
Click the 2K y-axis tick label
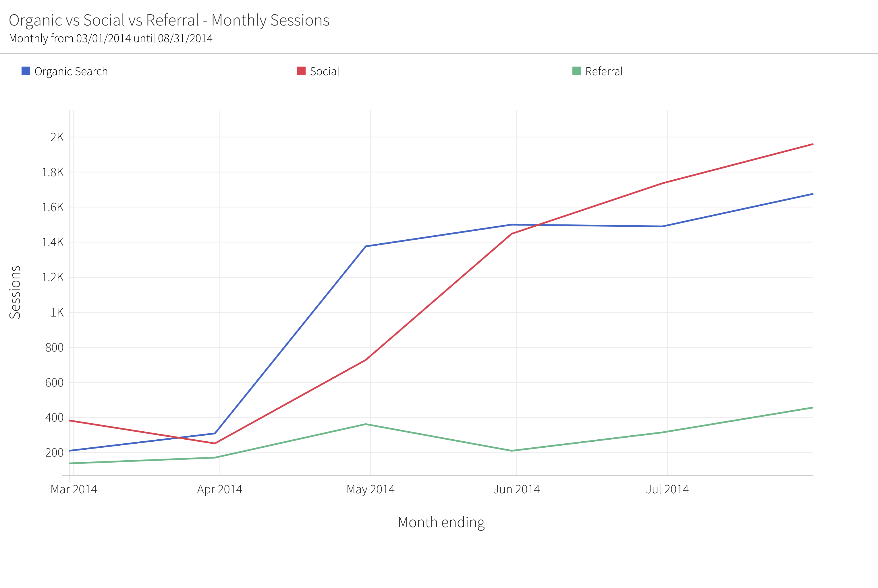(x=57, y=137)
